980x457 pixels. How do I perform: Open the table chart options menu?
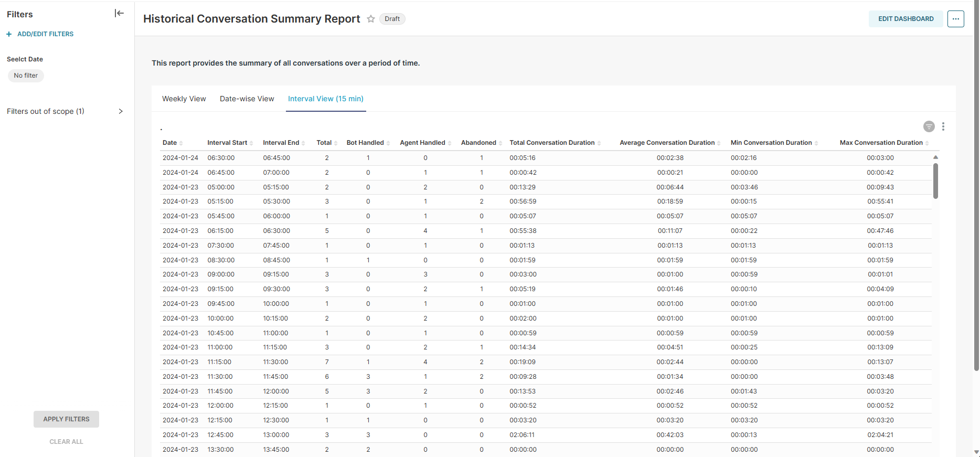tap(943, 126)
